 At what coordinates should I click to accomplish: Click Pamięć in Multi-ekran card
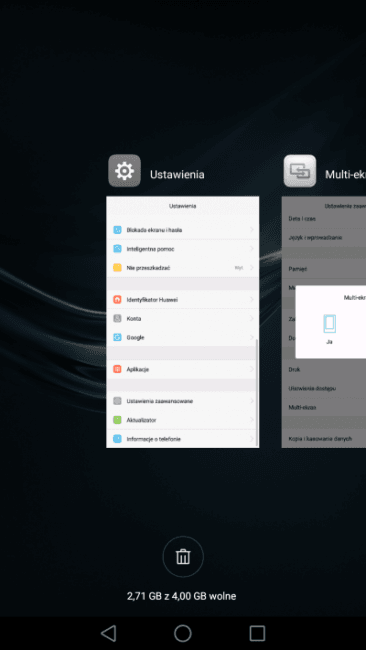coord(298,269)
